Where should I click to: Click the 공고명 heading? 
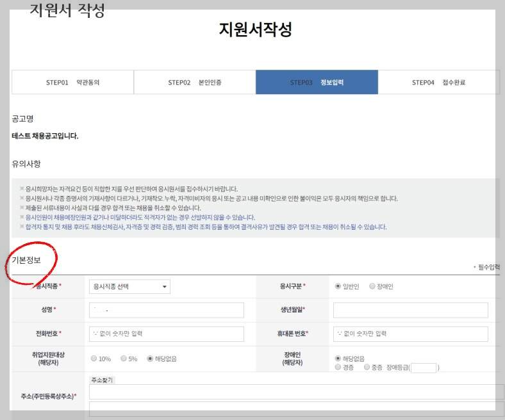(x=22, y=118)
